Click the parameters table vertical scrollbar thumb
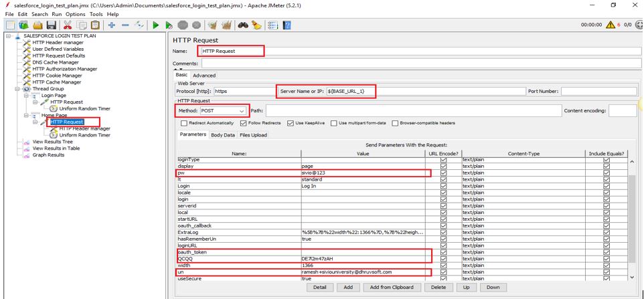 (632, 217)
